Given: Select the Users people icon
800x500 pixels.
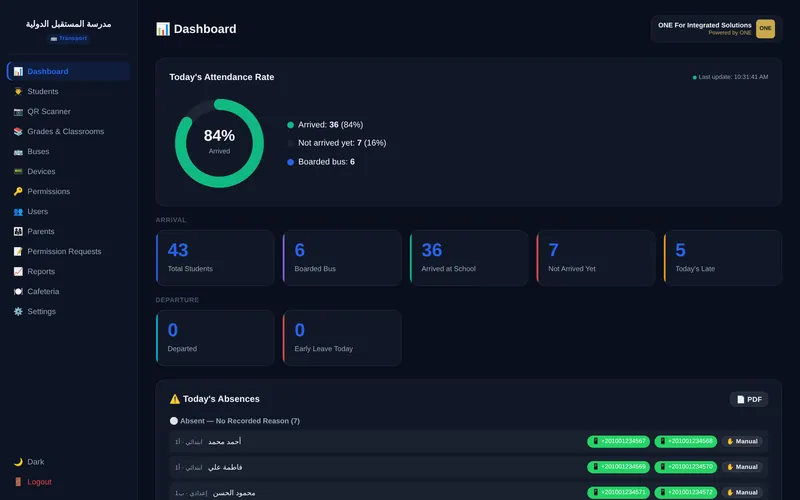Looking at the screenshot, I should (x=18, y=211).
